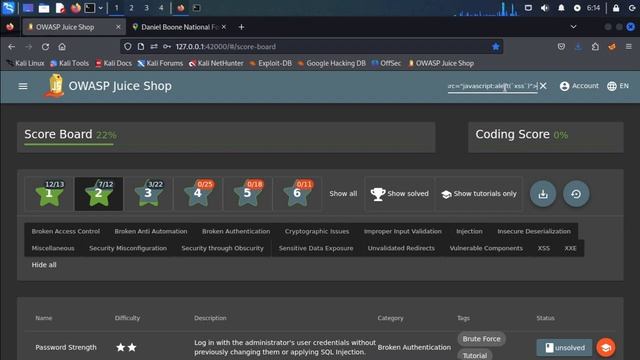Open the OffSec bookmark
This screenshot has width=640, height=360.
click(386, 63)
